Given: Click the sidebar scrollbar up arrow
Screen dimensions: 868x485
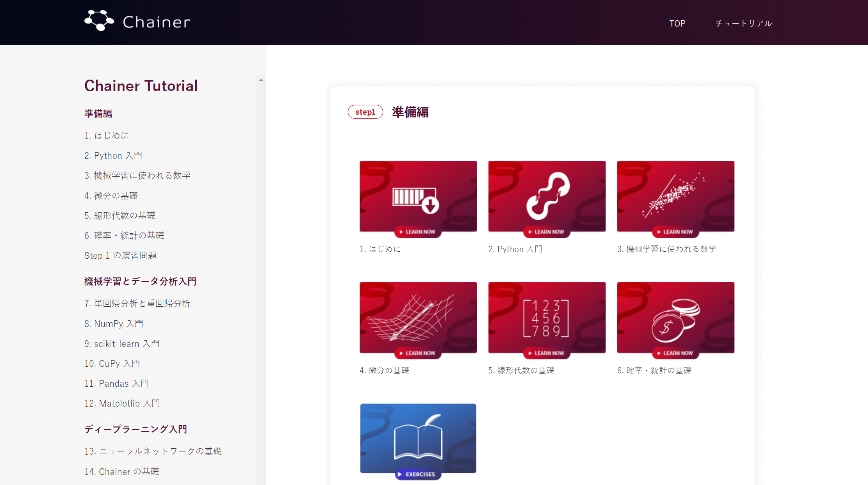Looking at the screenshot, I should [x=261, y=80].
